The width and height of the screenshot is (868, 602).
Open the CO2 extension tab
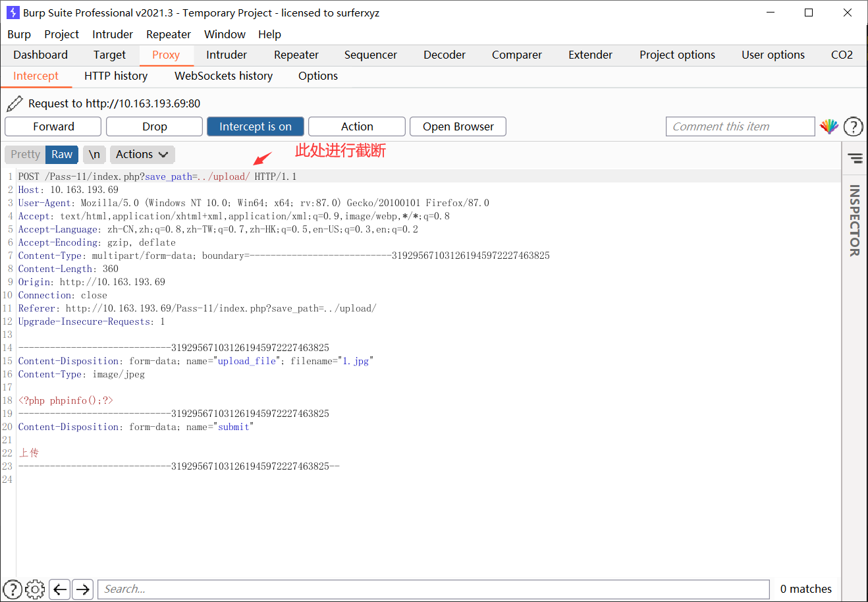[842, 55]
